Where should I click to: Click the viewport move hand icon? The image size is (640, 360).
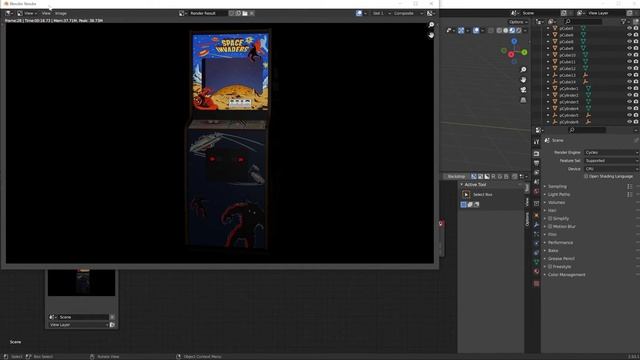click(523, 80)
